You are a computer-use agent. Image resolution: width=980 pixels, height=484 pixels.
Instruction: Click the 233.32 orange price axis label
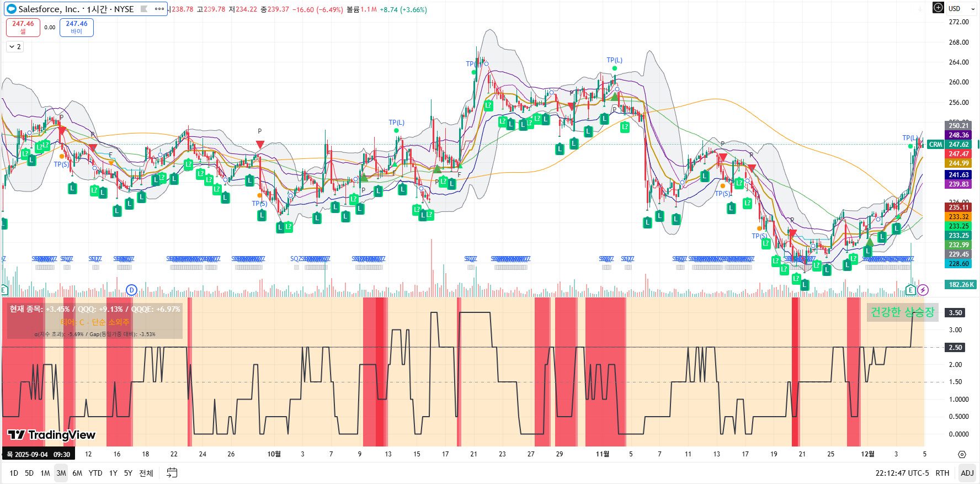click(x=958, y=217)
